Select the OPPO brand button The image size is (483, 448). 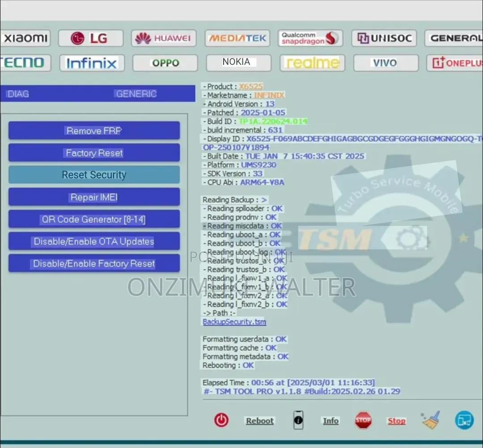(x=165, y=63)
